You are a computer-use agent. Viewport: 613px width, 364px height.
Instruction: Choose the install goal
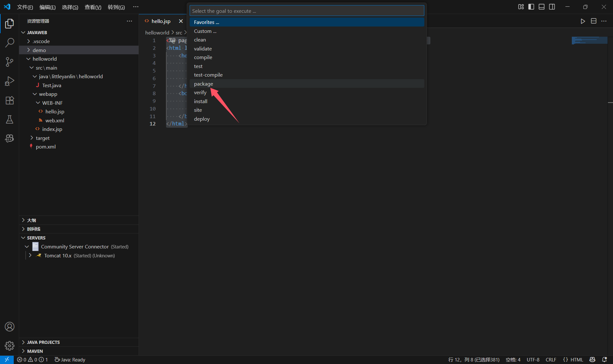201,101
